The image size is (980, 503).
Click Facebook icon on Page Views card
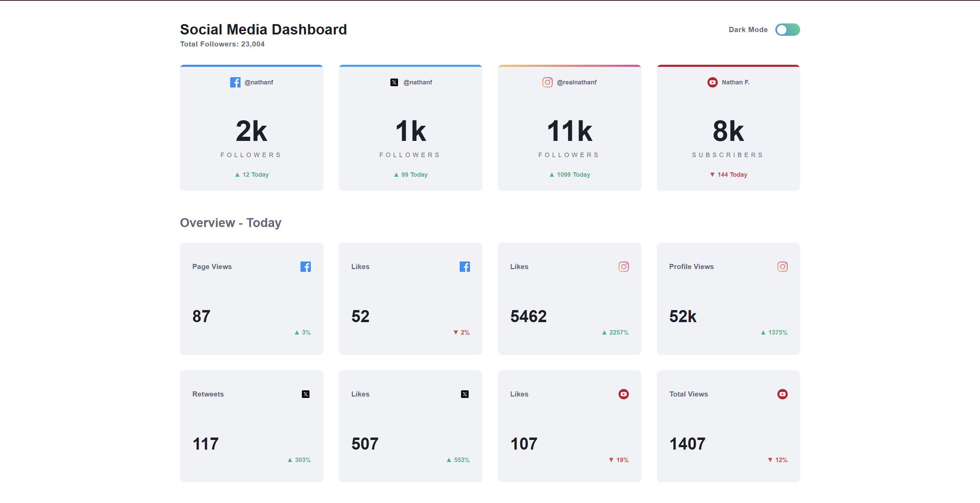[x=306, y=266]
